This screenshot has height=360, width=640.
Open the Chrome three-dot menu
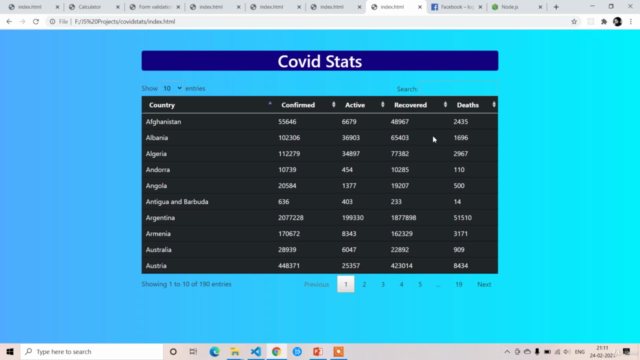coord(631,22)
